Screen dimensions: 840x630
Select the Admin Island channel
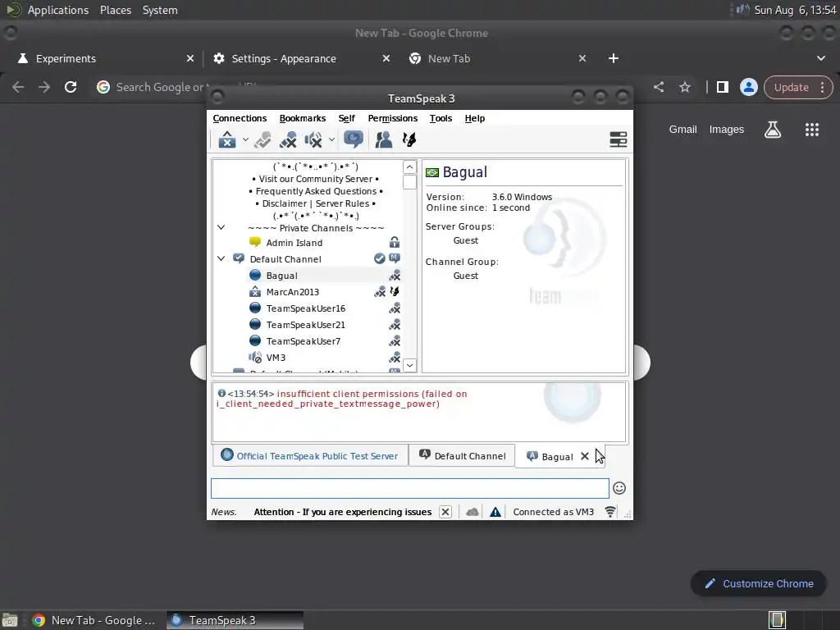(x=294, y=243)
